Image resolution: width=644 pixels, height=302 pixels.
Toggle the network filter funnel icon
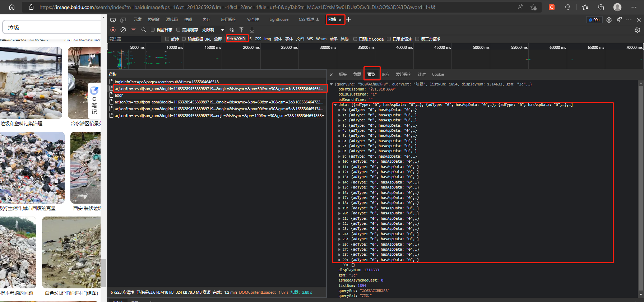[133, 30]
